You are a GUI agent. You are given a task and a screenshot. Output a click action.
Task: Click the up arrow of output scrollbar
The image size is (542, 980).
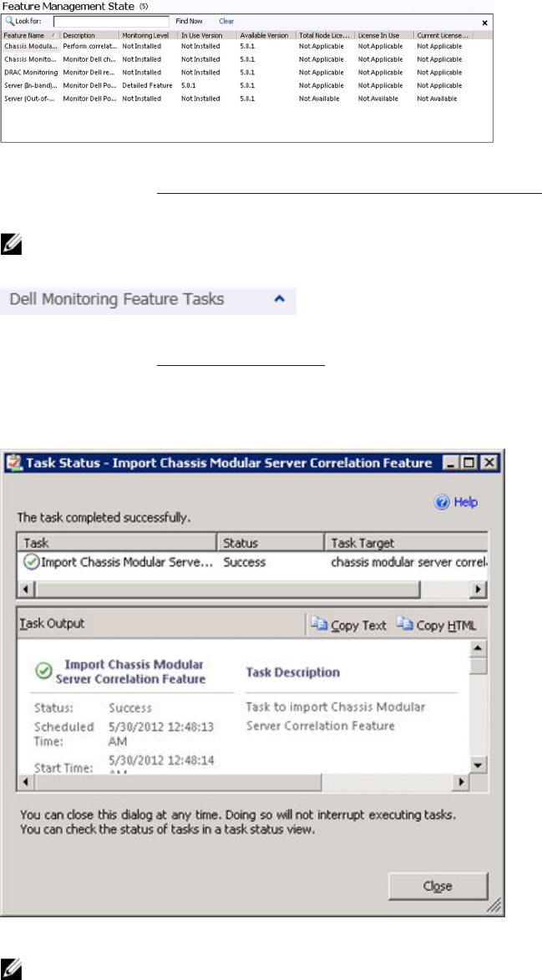tap(478, 648)
